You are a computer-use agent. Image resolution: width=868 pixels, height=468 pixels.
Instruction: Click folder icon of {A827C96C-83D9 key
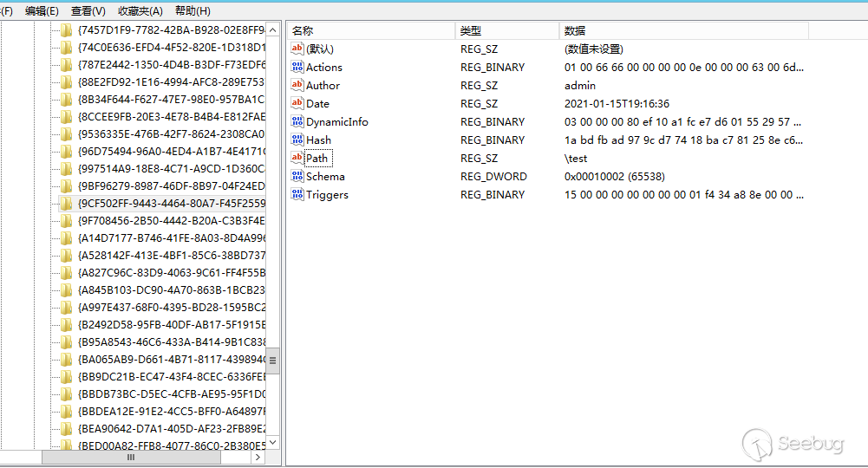[x=67, y=273]
